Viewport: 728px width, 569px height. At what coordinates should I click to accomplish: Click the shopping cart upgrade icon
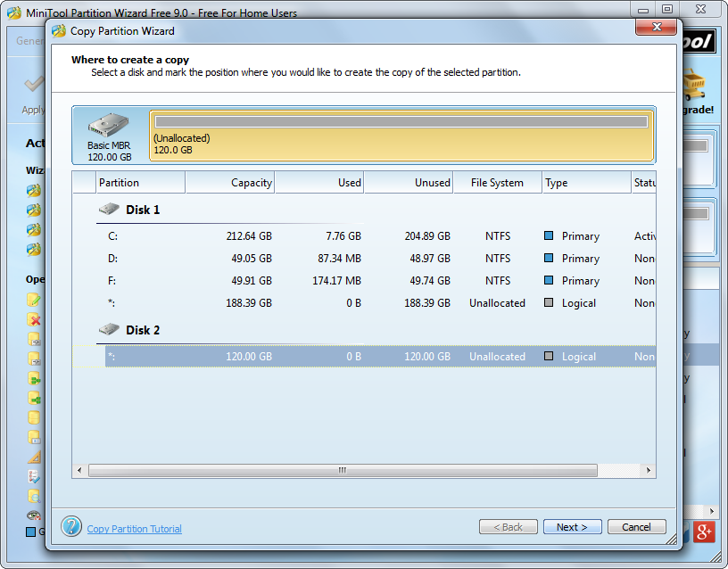pos(694,85)
